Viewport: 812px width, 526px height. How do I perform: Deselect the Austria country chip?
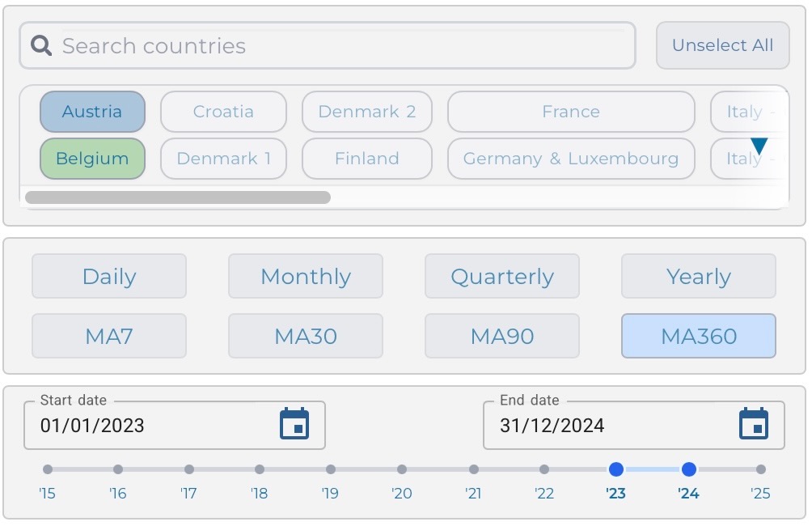tap(92, 112)
